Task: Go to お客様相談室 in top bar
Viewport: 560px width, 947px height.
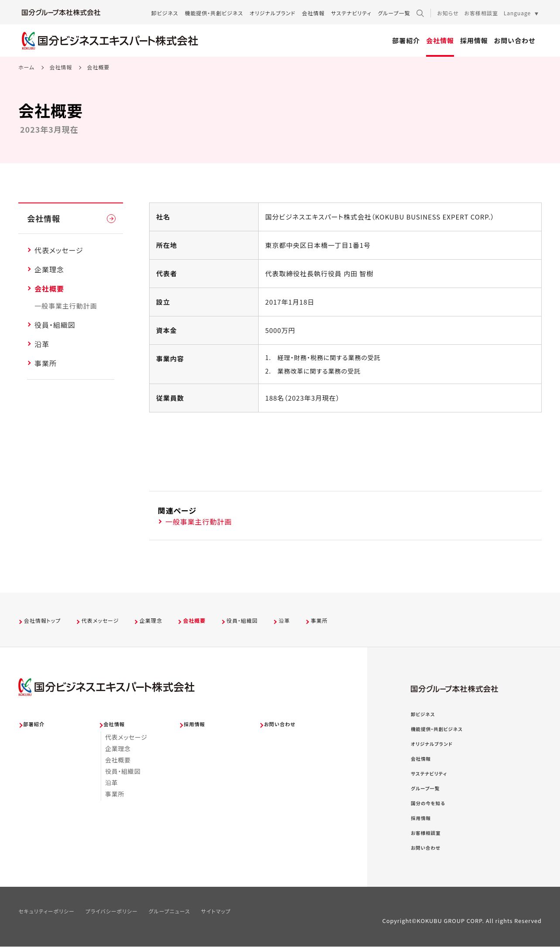Action: coord(481,13)
